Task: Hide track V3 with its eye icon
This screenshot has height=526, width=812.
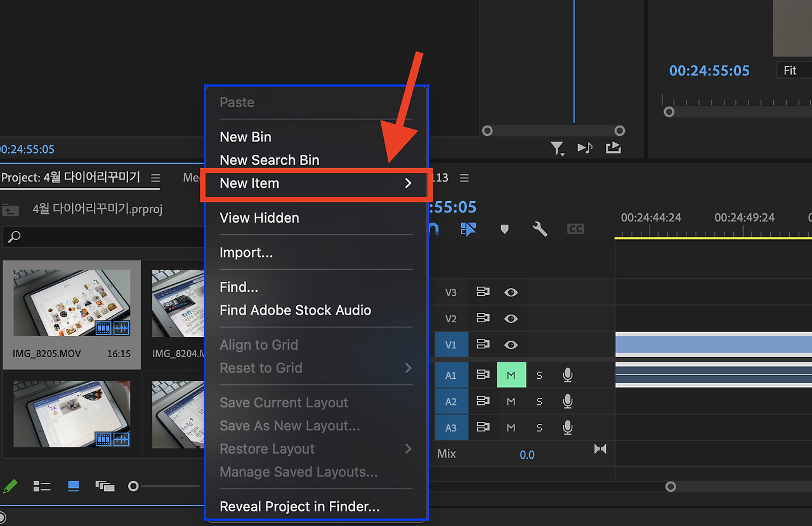Action: (511, 293)
